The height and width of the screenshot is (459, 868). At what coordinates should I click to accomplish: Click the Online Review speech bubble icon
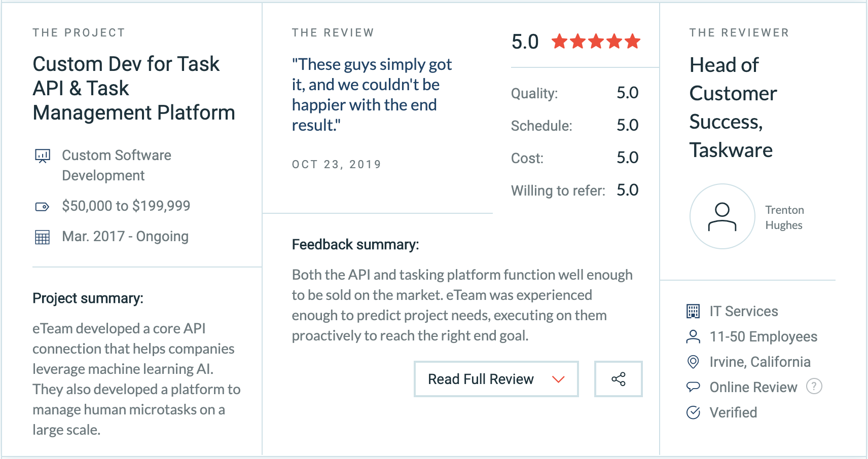click(x=693, y=387)
